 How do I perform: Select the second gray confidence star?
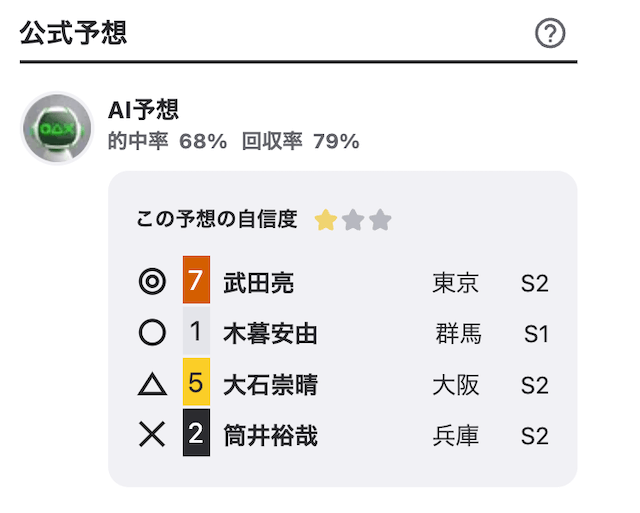point(353,220)
